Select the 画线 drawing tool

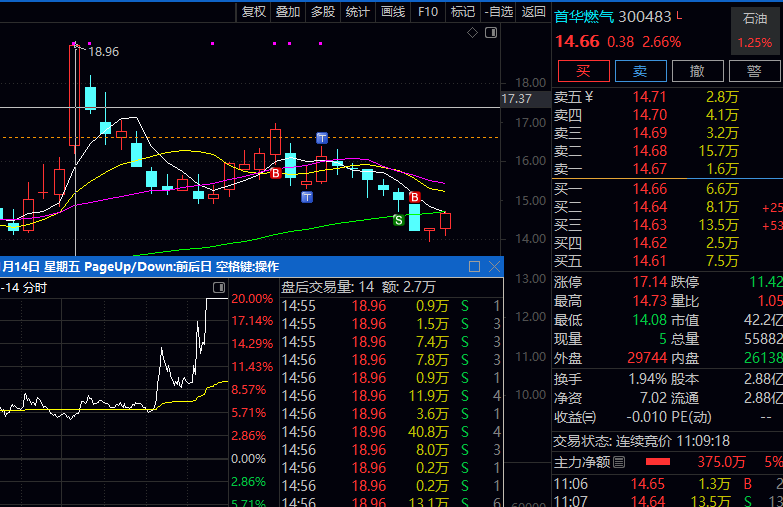point(392,11)
